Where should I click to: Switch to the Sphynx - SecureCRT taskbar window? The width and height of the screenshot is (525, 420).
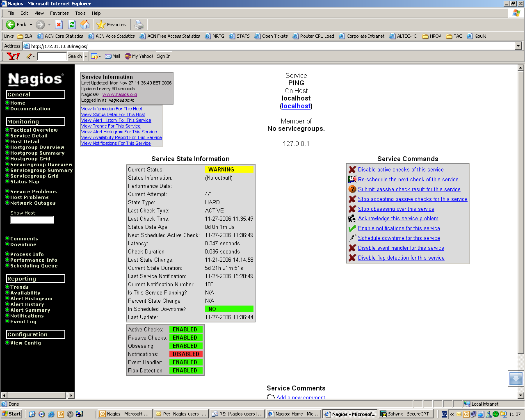(x=405, y=414)
